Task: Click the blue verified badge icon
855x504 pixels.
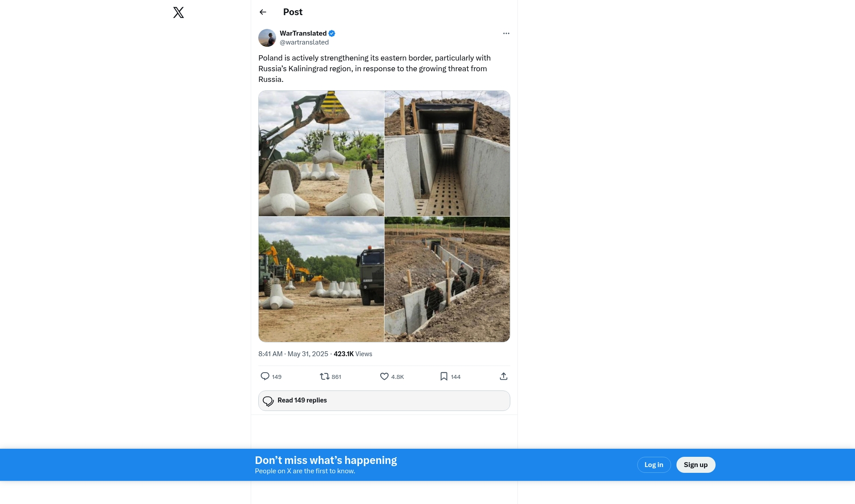Action: pyautogui.click(x=332, y=33)
